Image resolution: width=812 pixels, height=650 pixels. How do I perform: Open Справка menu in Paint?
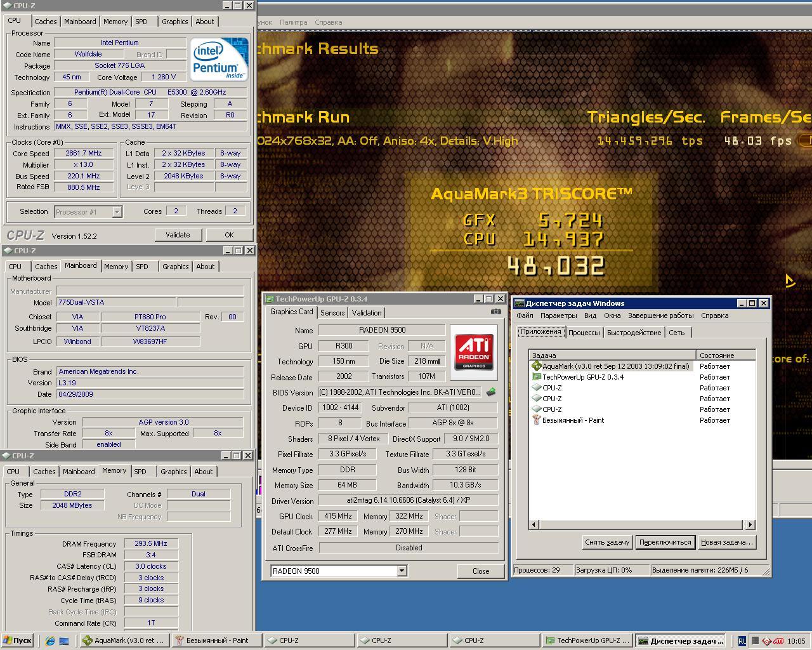pyautogui.click(x=329, y=22)
